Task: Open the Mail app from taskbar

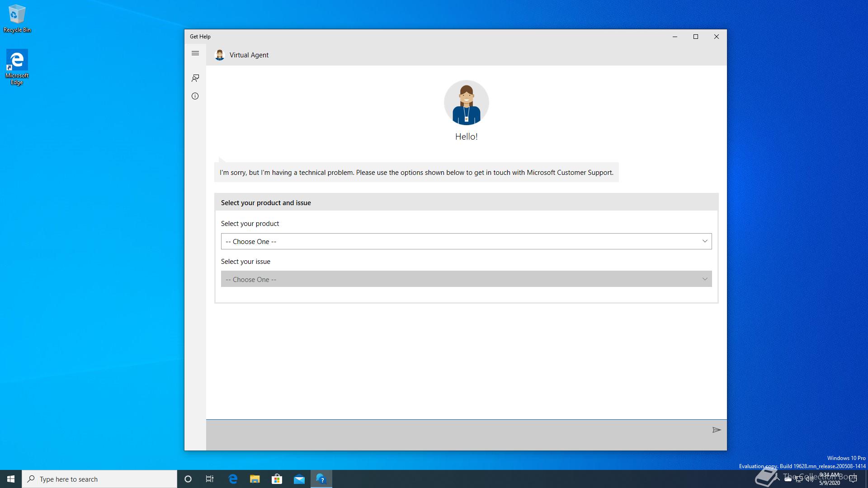Action: point(299,479)
